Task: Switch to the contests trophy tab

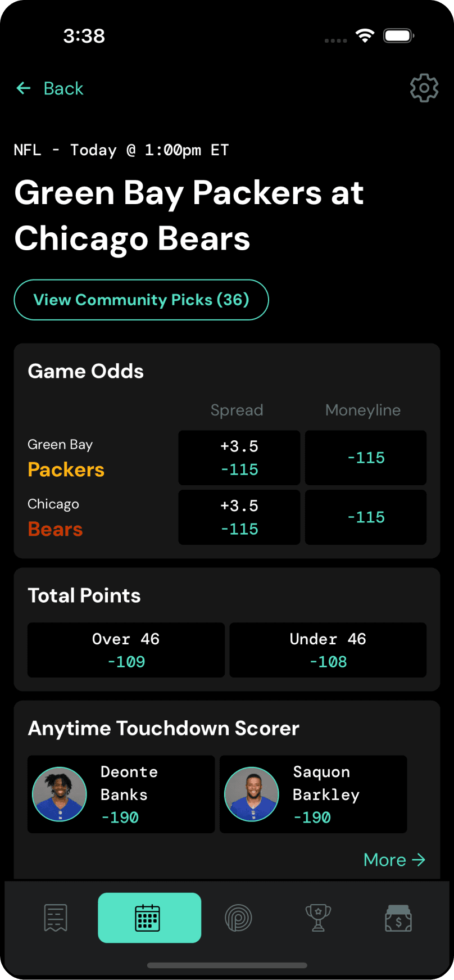Action: (x=317, y=918)
